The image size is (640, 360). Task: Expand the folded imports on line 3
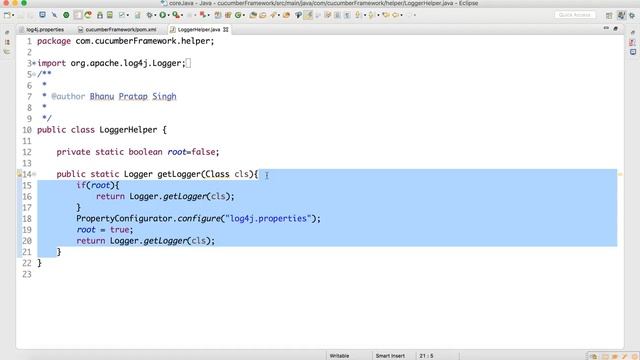pyautogui.click(x=34, y=63)
